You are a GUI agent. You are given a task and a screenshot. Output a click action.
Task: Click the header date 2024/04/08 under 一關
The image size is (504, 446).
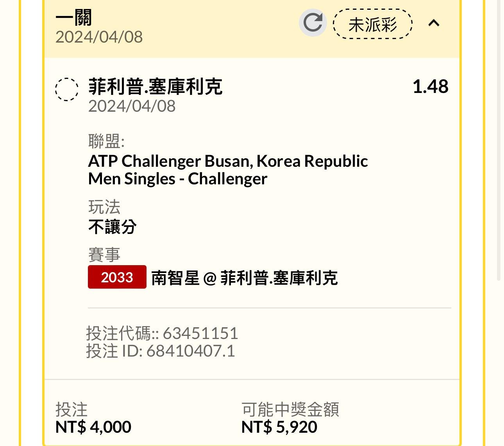click(x=99, y=37)
